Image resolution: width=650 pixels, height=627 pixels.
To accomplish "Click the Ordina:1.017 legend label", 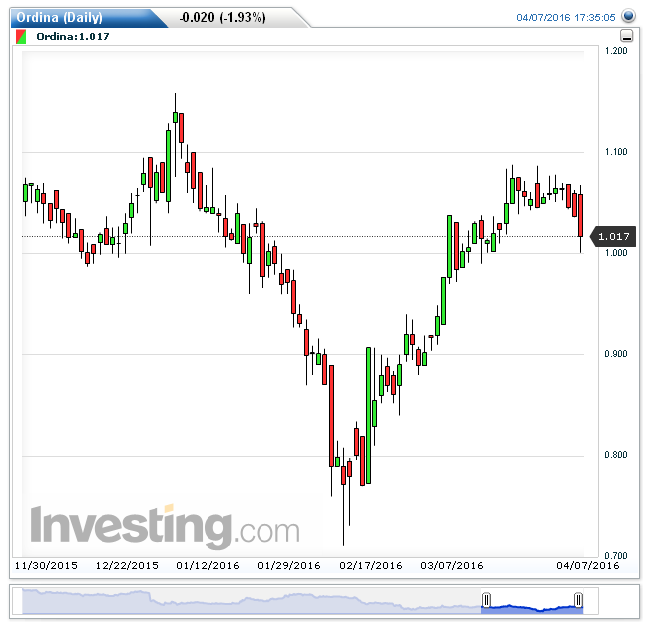I will tap(73, 36).
